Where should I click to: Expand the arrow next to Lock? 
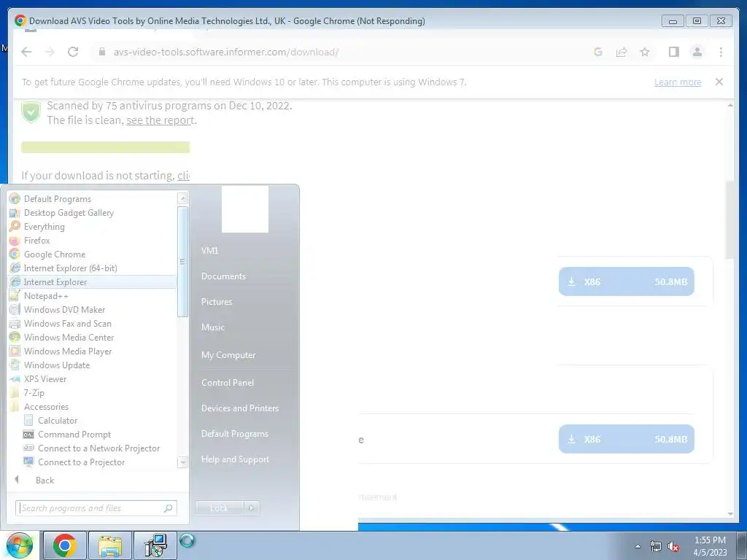coord(252,508)
